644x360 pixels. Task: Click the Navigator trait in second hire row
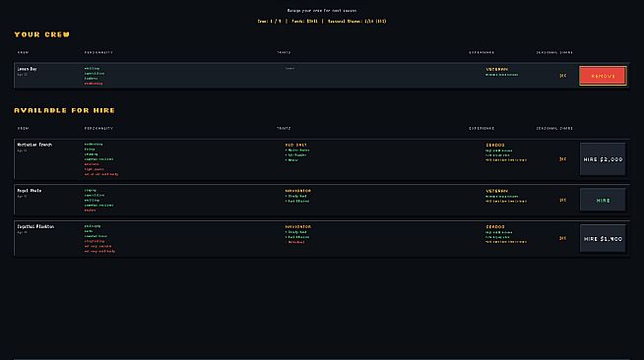(297, 191)
